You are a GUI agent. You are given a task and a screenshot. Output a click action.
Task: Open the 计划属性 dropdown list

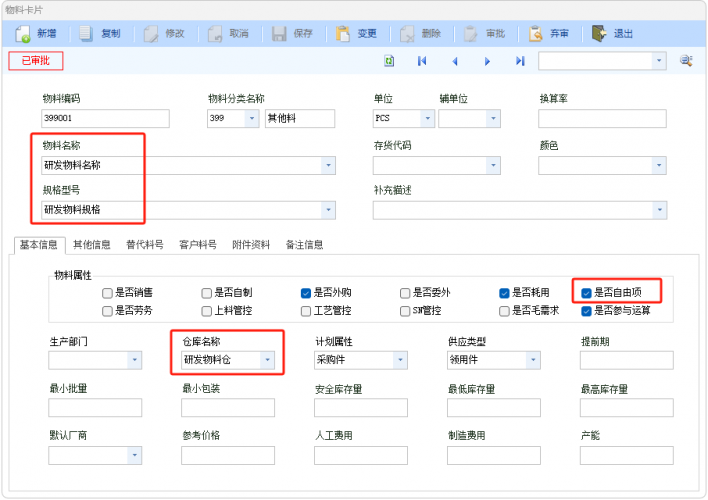pyautogui.click(x=400, y=360)
